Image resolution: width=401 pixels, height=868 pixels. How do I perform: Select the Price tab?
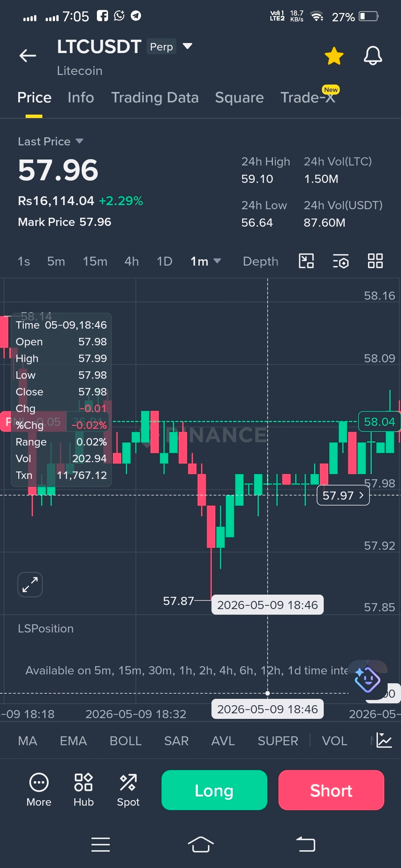click(x=34, y=98)
